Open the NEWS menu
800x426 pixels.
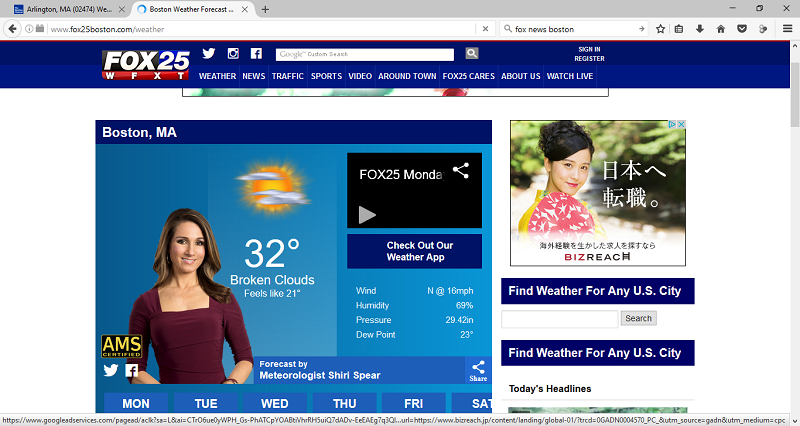pyautogui.click(x=254, y=76)
